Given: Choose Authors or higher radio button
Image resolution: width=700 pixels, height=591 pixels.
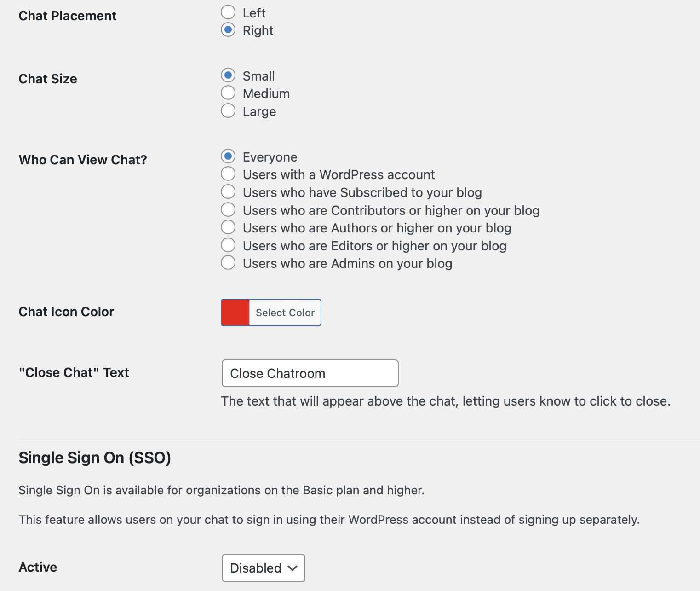Looking at the screenshot, I should point(228,227).
